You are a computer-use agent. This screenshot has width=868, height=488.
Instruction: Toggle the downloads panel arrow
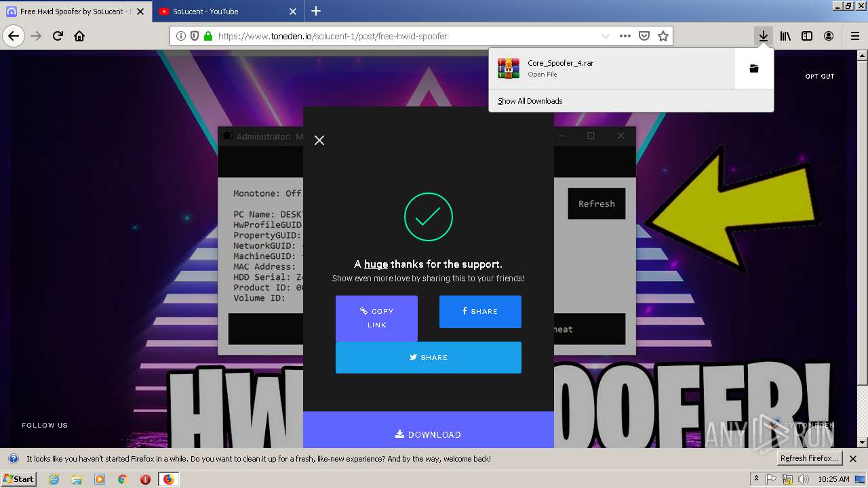[x=764, y=36]
